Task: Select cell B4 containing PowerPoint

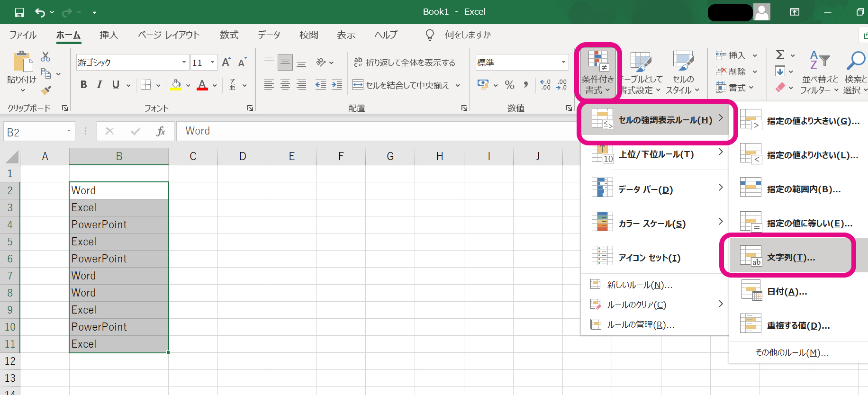Action: click(x=119, y=224)
